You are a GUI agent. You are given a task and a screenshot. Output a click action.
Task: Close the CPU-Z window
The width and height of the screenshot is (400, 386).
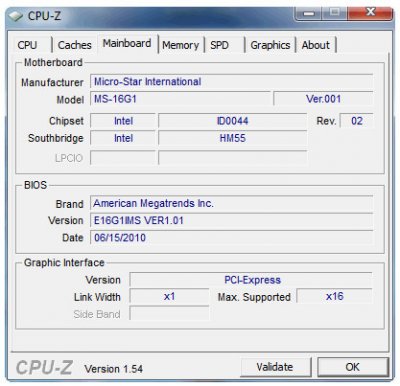coord(370,13)
